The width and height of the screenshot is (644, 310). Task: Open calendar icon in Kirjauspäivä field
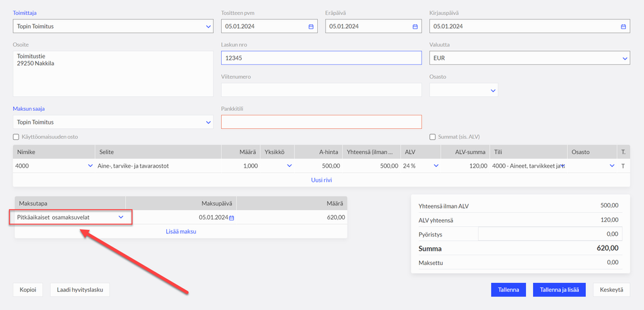click(x=623, y=26)
